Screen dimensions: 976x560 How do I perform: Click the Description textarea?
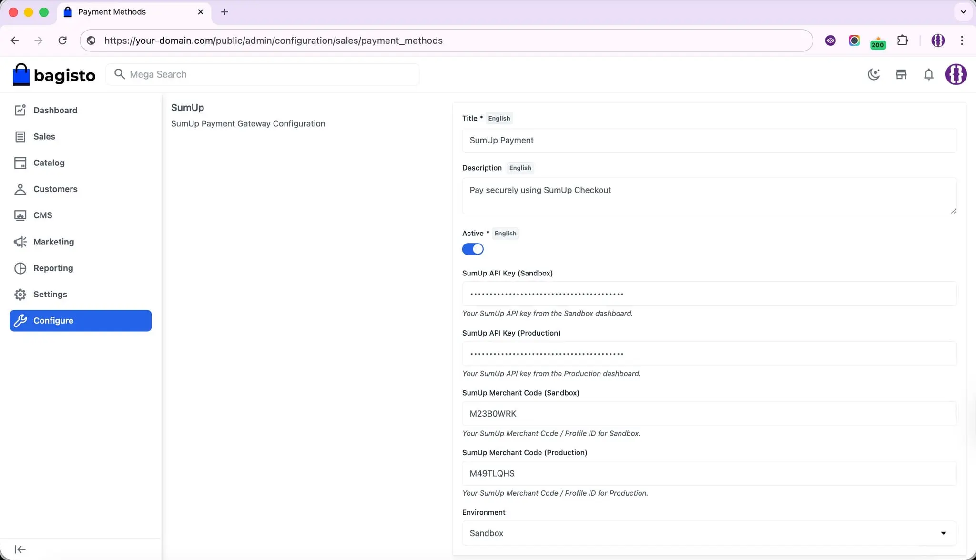coord(709,196)
